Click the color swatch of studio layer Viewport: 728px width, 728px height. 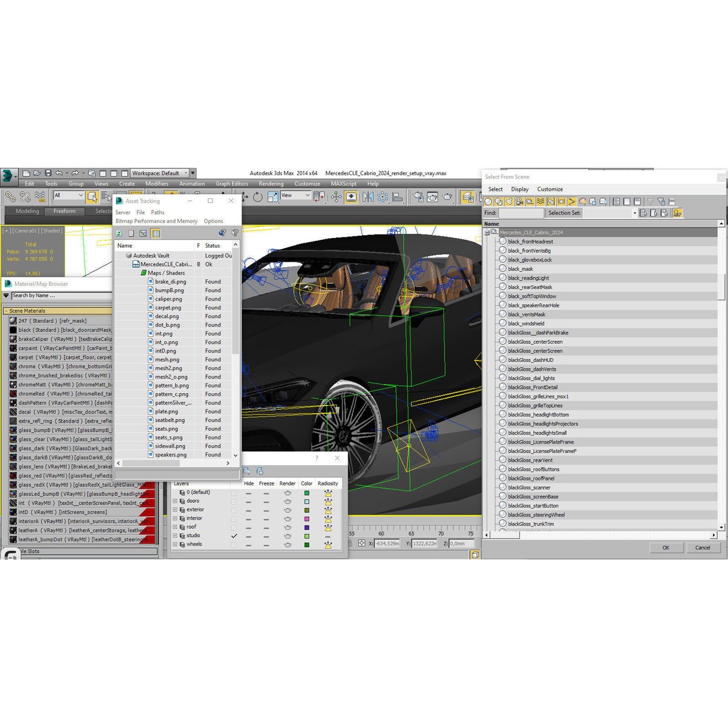(307, 537)
